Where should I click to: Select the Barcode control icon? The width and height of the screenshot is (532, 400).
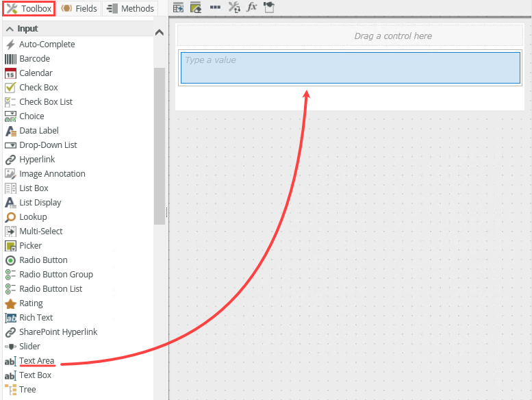[10, 59]
